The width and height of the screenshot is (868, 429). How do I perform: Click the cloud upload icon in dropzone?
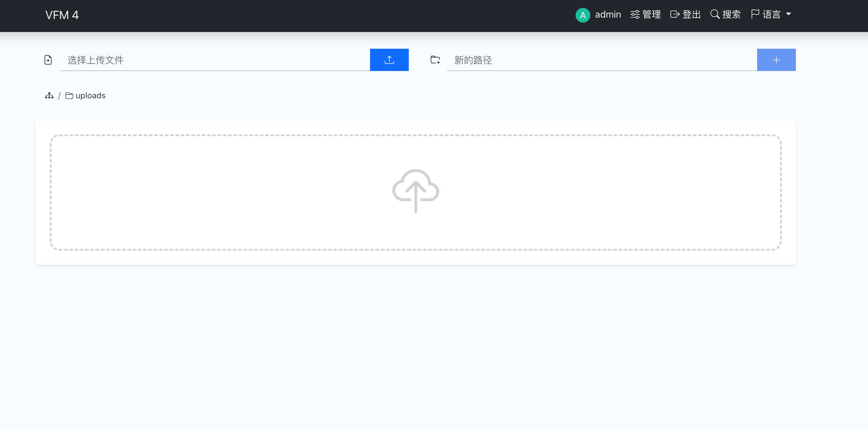[x=416, y=190]
